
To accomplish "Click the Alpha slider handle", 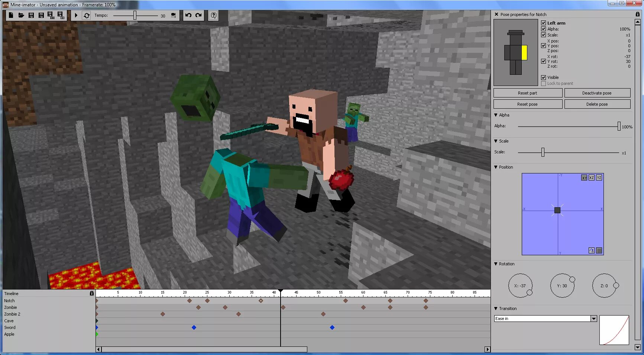I will click(619, 126).
